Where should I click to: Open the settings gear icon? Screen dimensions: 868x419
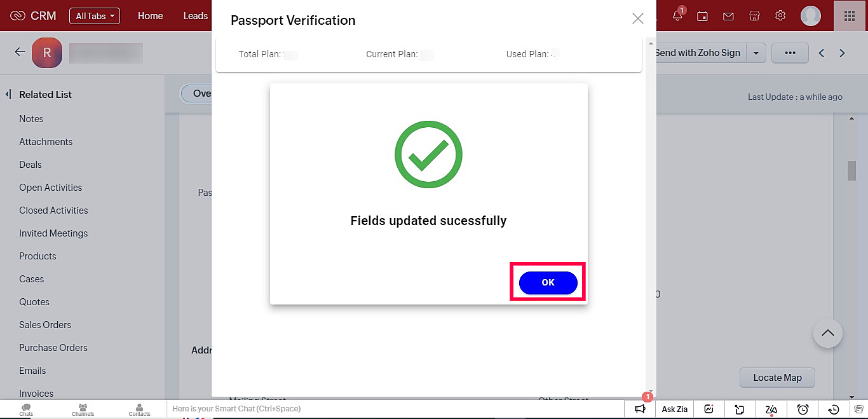pyautogui.click(x=780, y=16)
